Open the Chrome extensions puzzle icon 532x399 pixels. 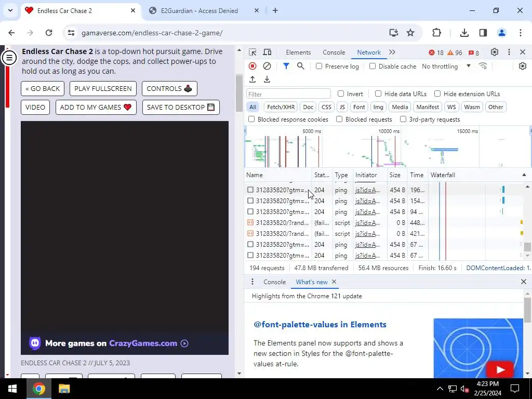point(436,33)
